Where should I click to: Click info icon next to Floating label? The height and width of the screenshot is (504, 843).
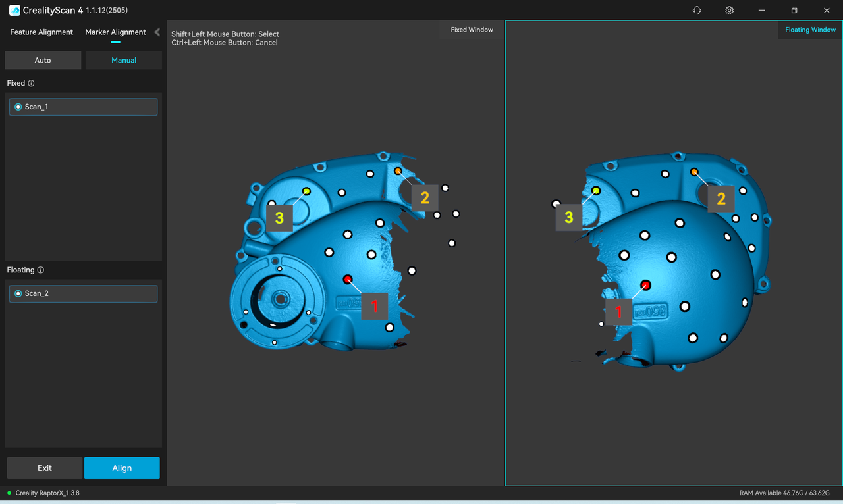[41, 270]
